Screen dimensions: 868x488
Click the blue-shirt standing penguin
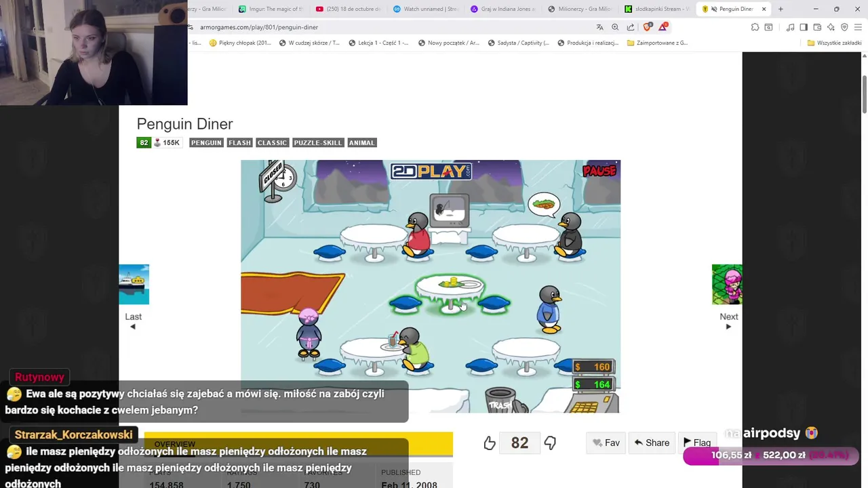click(x=549, y=309)
